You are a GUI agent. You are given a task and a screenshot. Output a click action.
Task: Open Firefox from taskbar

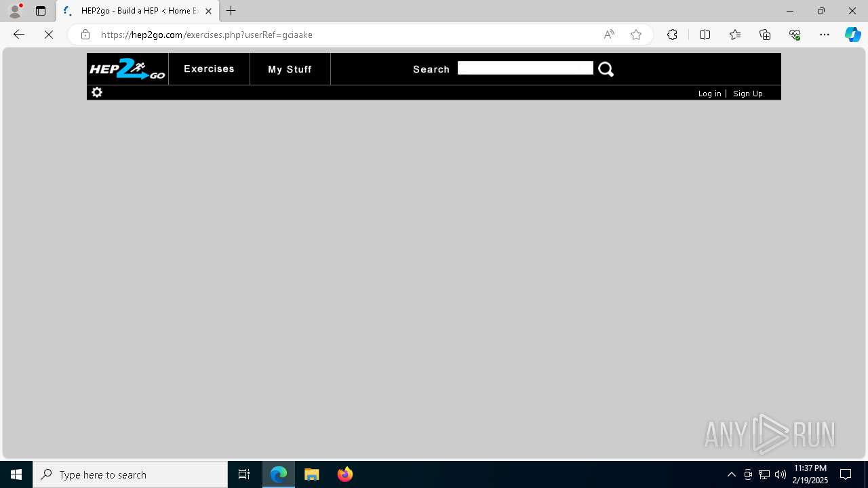click(345, 474)
